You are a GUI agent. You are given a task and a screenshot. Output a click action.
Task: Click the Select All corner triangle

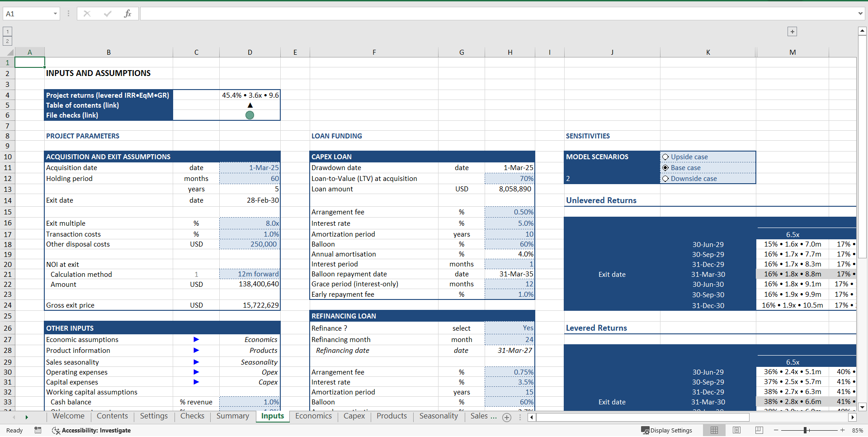click(x=10, y=52)
